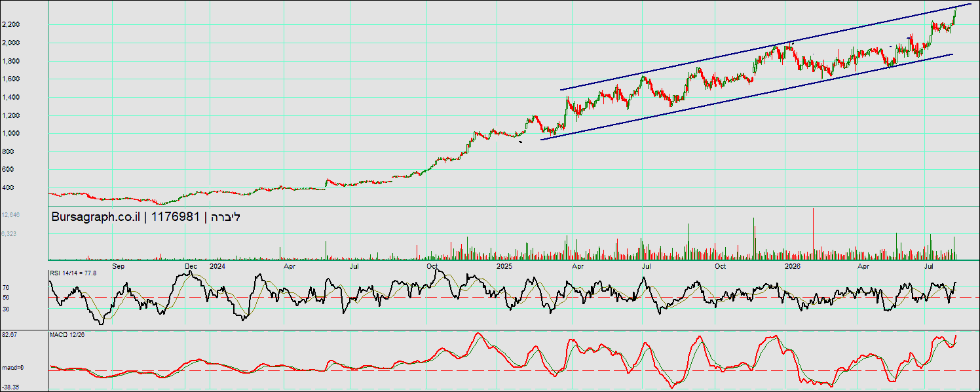Select the 1,800 price axis label
The image size is (980, 392).
10,61
